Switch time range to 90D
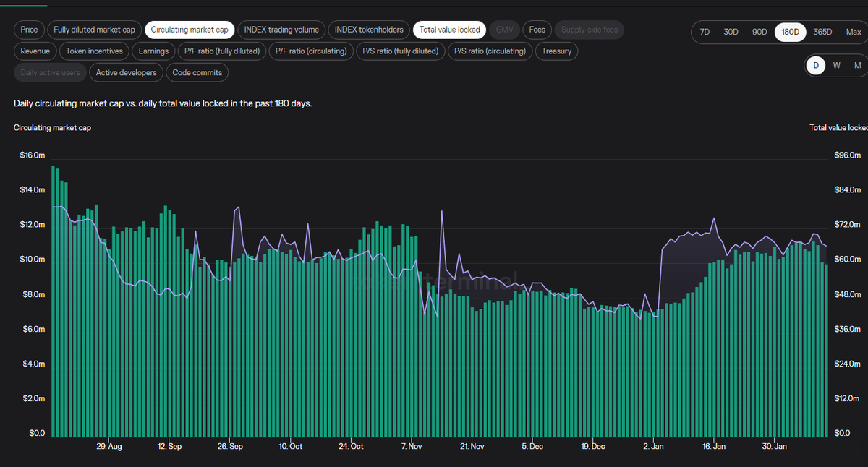 [759, 32]
